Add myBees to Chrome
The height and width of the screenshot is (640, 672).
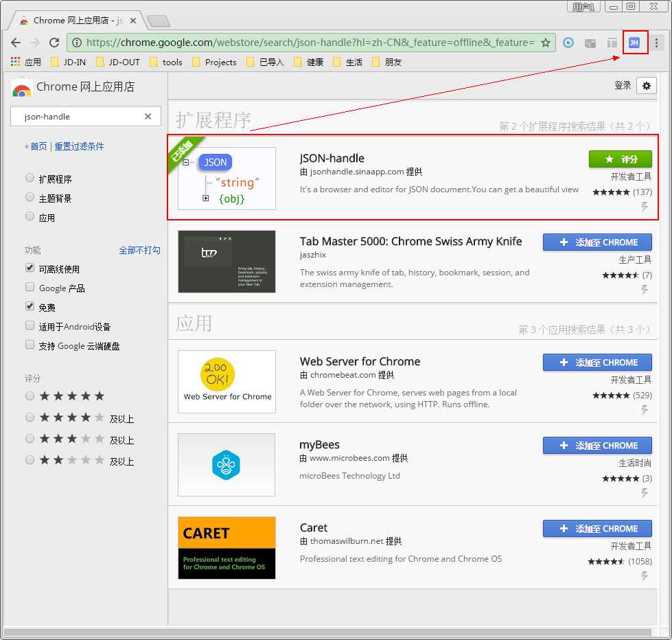click(x=597, y=446)
